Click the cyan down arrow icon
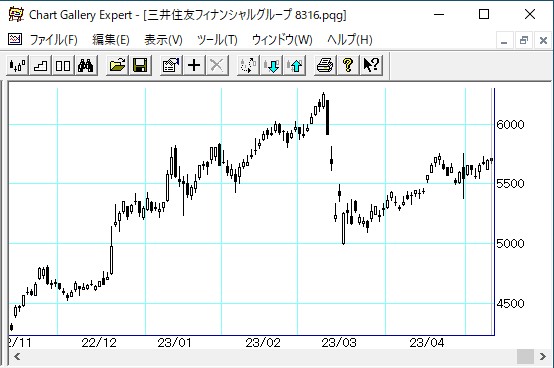554x368 pixels. 271,65
